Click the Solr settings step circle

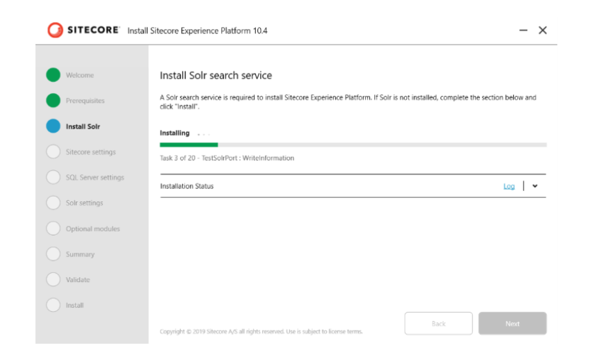tap(54, 203)
